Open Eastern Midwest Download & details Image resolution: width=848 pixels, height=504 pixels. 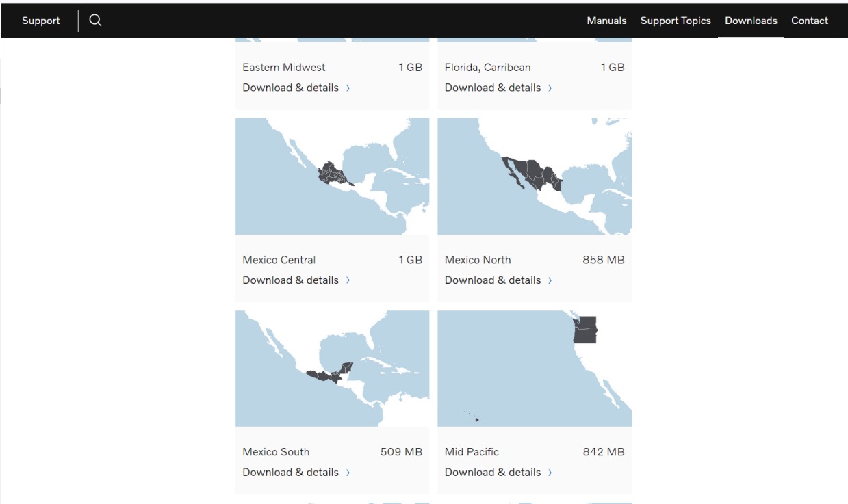click(x=296, y=88)
